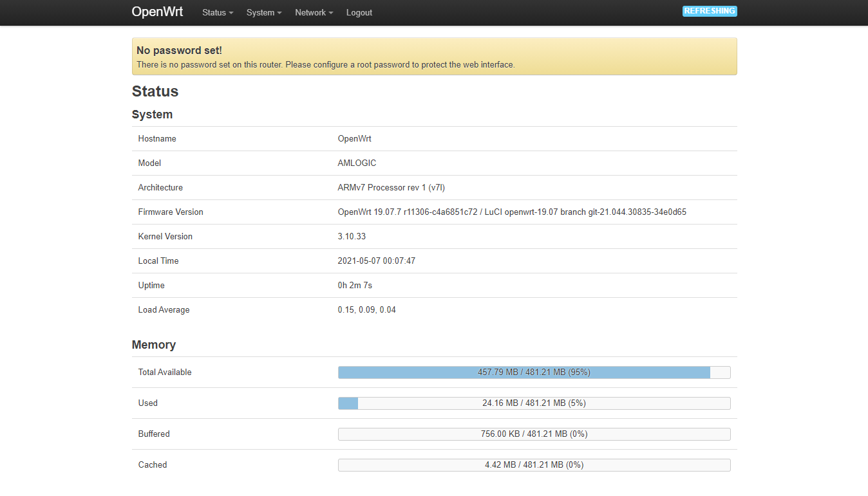Viewport: 868px width, 496px height.
Task: Open the Status dropdown menu
Action: tap(217, 13)
